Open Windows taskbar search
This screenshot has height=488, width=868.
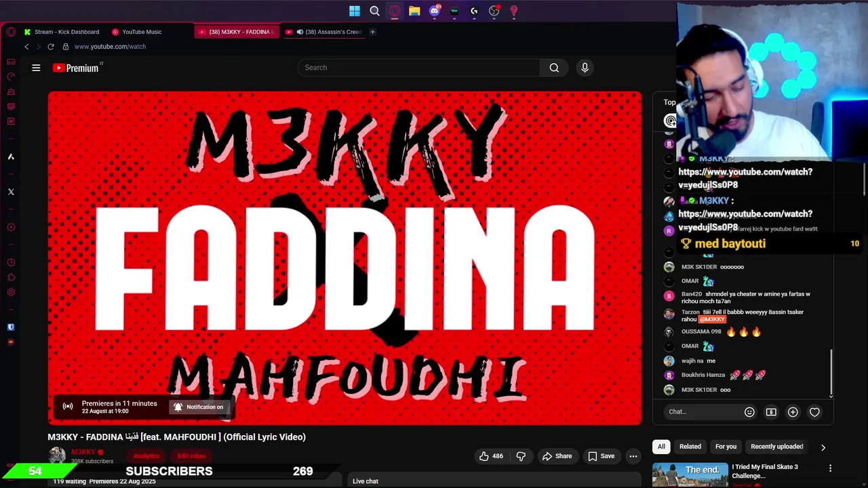[374, 11]
